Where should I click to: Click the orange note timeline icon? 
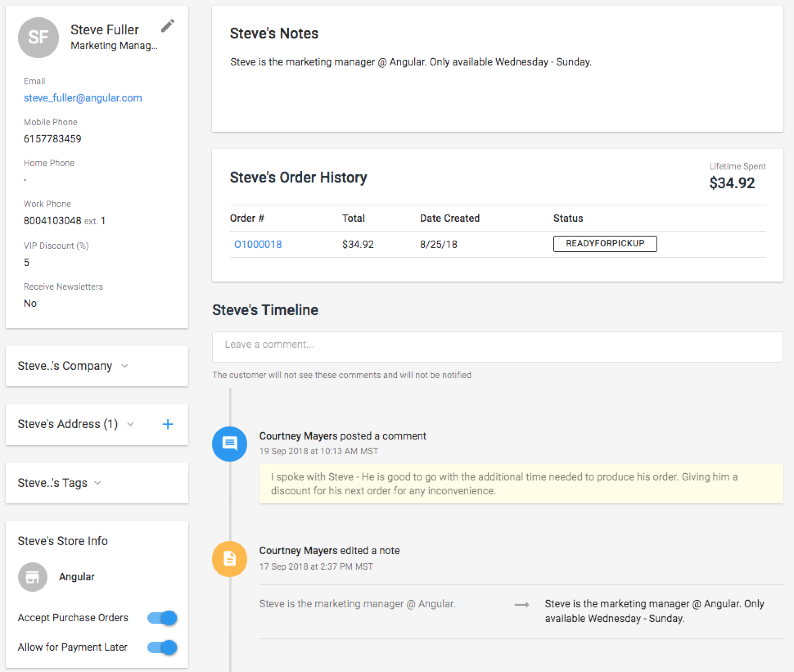point(229,559)
